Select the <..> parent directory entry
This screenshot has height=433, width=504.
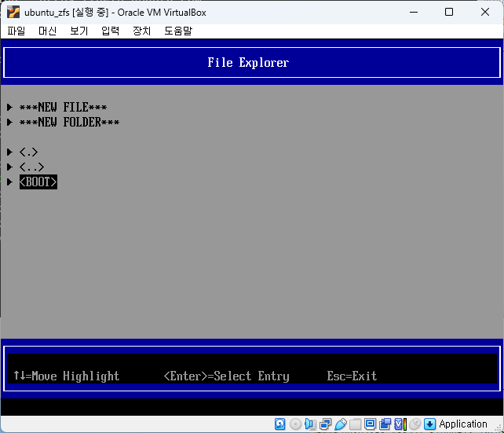(31, 167)
